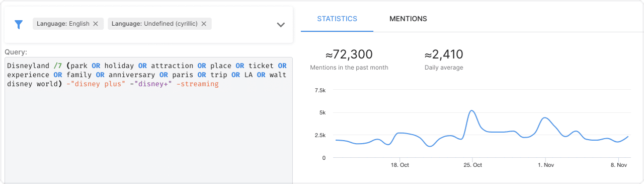Screen dimensions: 644x184
Task: Click the chart peak near 25. Oct
Action: pyautogui.click(x=471, y=111)
